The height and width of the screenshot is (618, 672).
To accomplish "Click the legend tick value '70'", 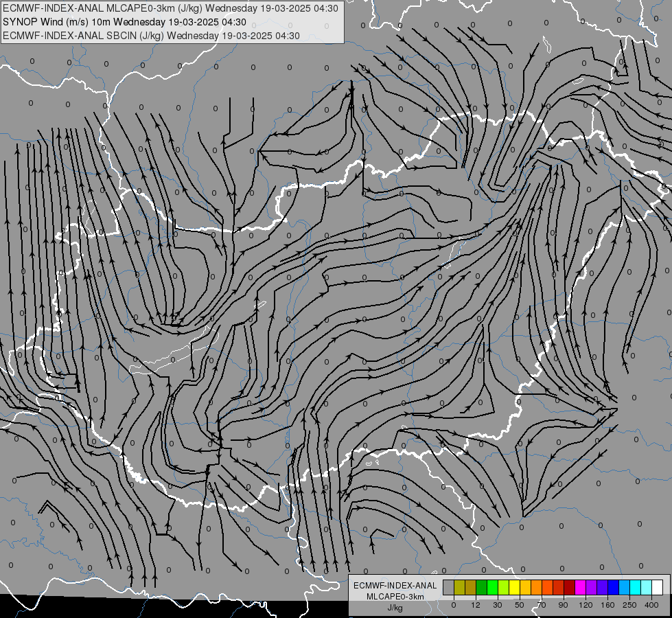I will (x=542, y=605).
